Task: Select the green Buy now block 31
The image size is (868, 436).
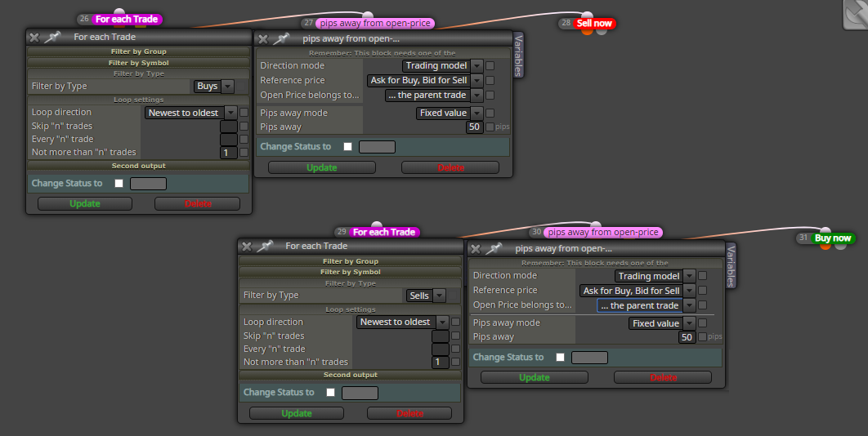Action: (x=833, y=238)
